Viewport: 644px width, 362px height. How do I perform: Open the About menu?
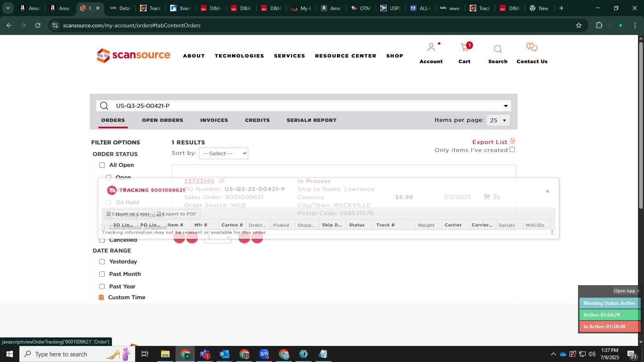[194, 56]
